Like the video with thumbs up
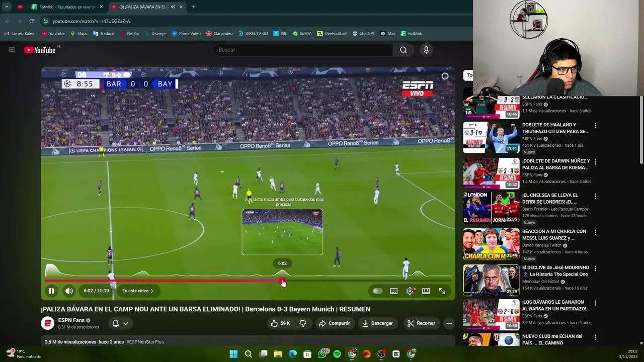 [x=280, y=323]
